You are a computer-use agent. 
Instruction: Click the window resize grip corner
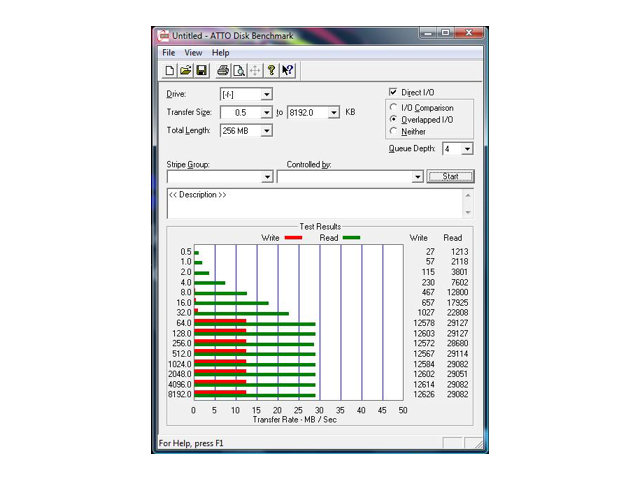[x=478, y=444]
